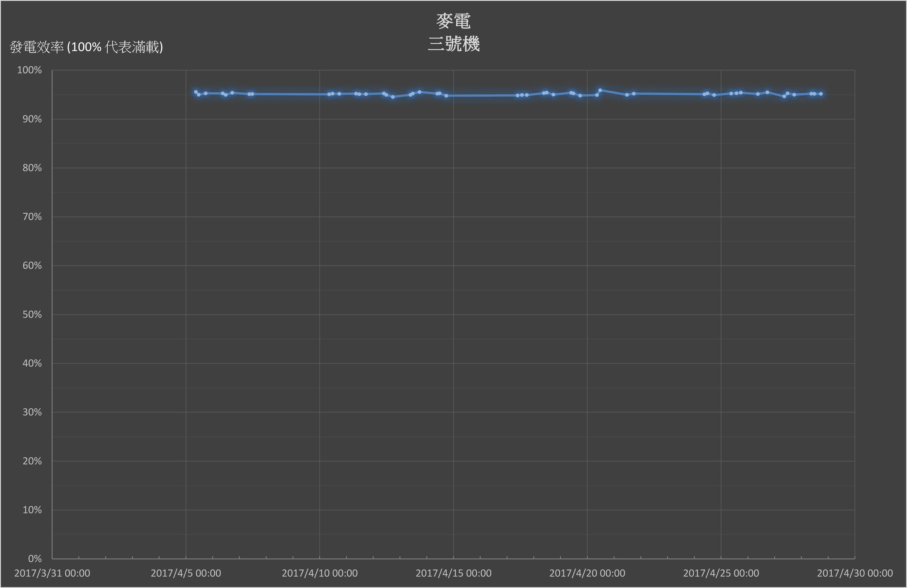Click the first data point of the series

click(195, 92)
